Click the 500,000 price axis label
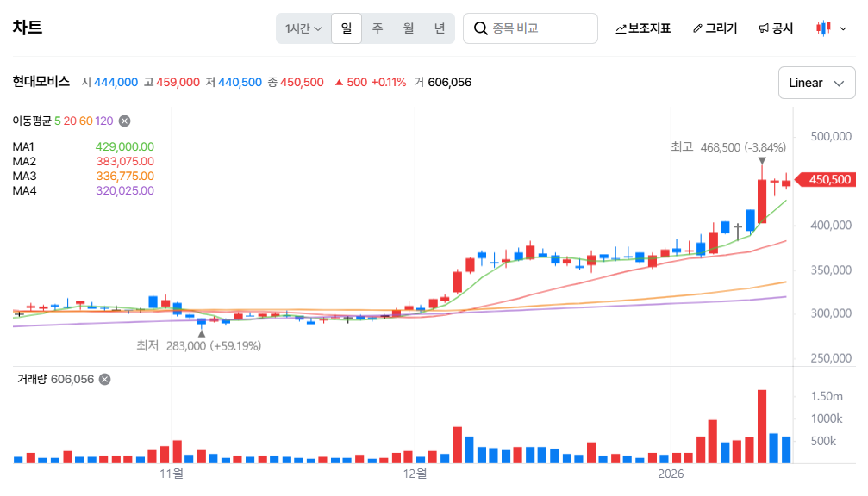The image size is (868, 496). [831, 137]
